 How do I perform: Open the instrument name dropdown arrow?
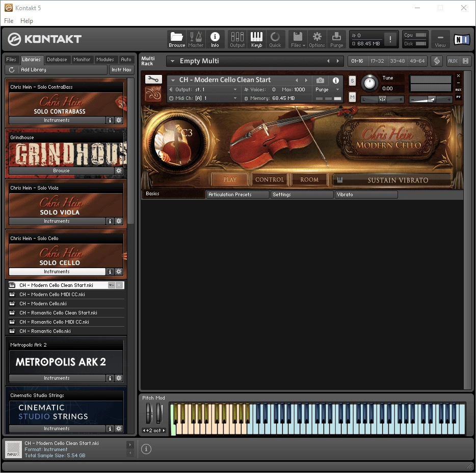tap(173, 80)
